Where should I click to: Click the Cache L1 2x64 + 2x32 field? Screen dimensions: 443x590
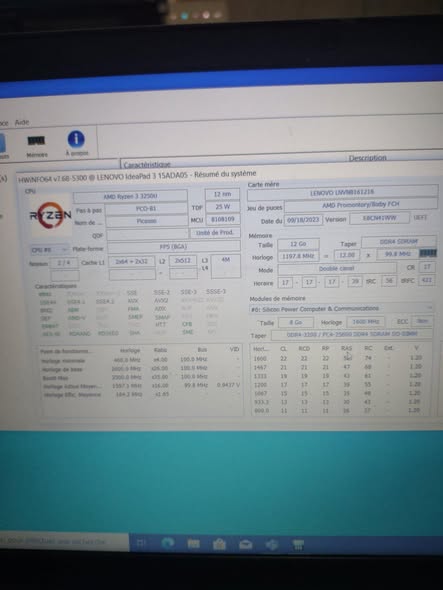coord(132,261)
